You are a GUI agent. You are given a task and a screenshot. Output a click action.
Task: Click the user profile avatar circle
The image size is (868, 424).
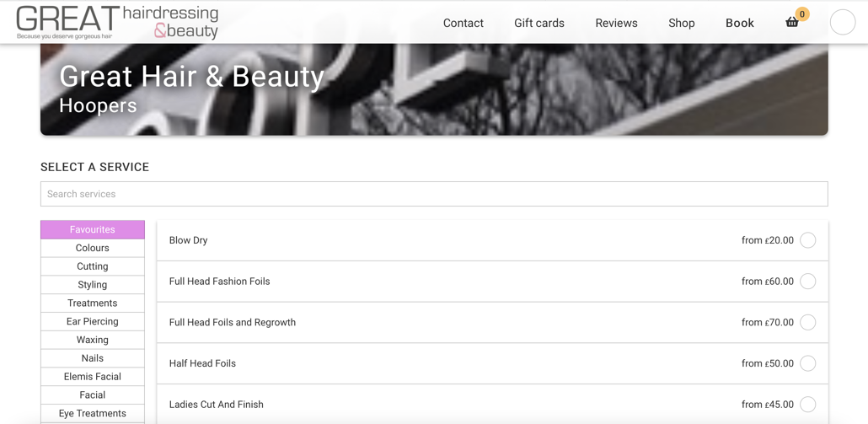pos(843,22)
